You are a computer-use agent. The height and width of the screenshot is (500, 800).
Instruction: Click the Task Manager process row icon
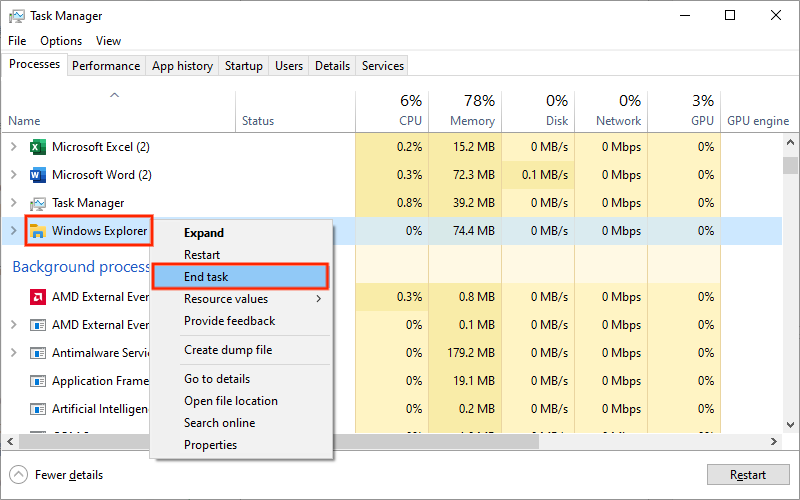pyautogui.click(x=37, y=204)
